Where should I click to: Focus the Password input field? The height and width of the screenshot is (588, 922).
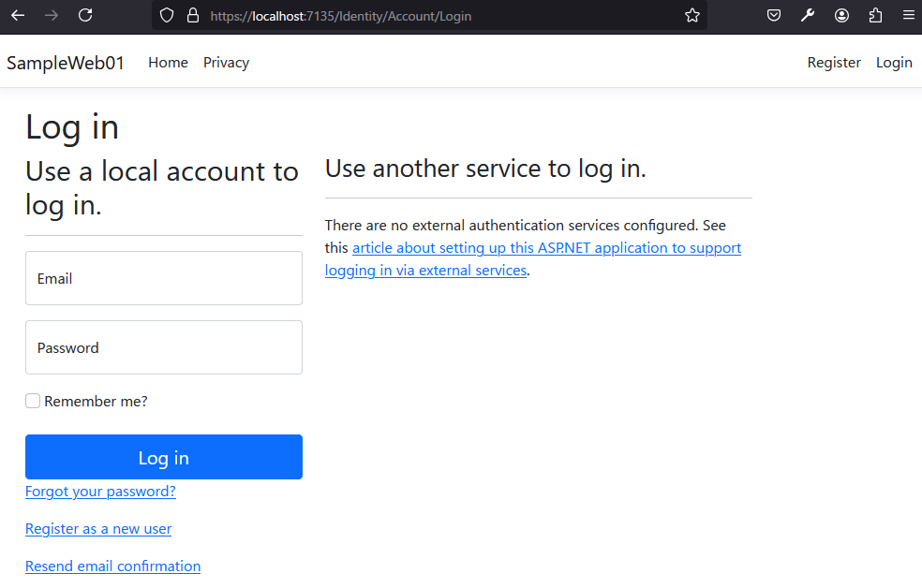coord(164,347)
